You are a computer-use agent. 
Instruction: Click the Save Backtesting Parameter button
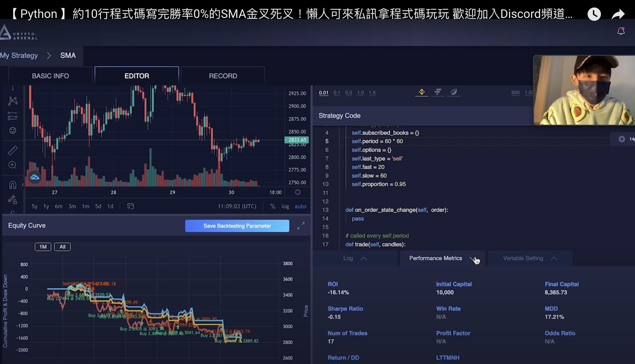coord(237,226)
